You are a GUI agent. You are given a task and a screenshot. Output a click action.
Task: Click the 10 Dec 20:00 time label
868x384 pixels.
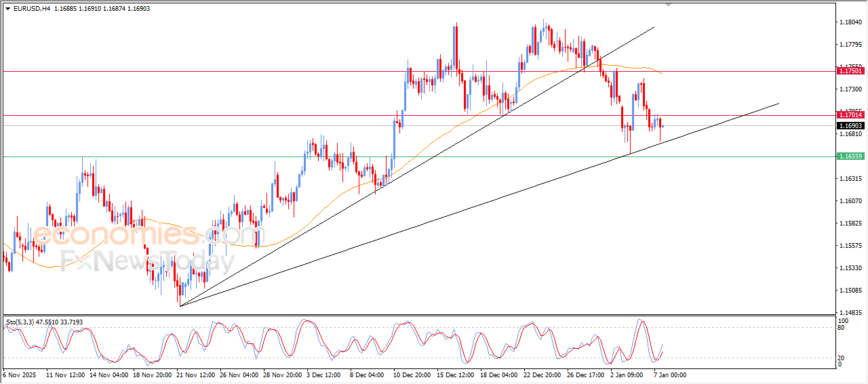tap(412, 375)
